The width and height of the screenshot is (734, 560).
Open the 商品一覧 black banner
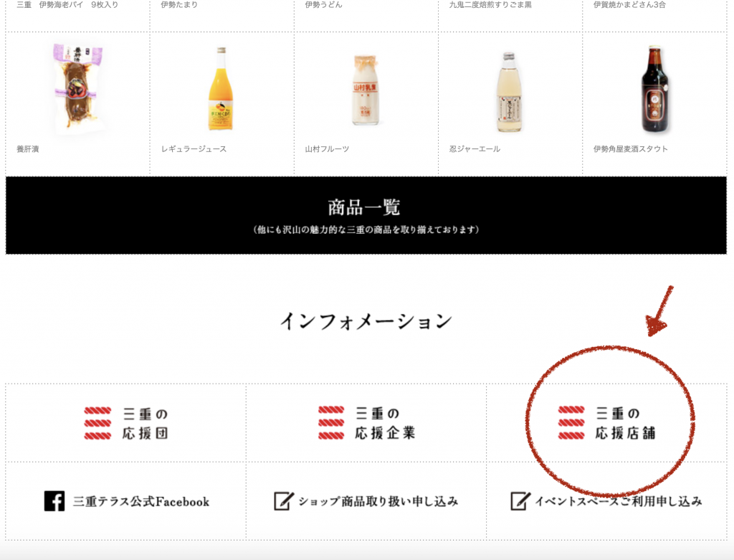366,215
